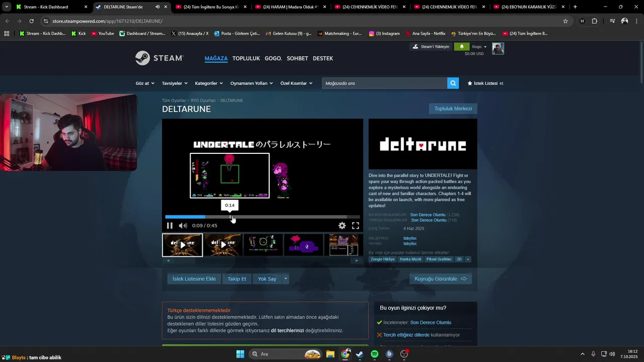
Task: Click Topluluk Merkezi button
Action: point(453,109)
